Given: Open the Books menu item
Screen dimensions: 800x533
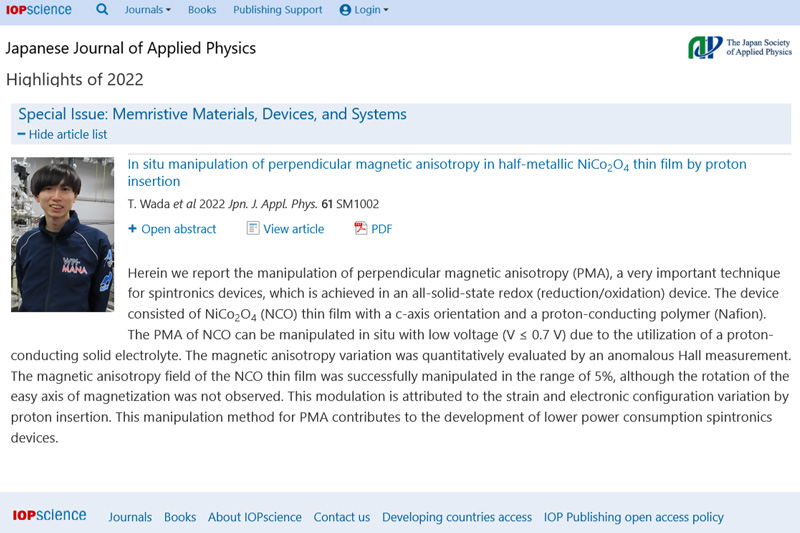Looking at the screenshot, I should [x=202, y=10].
